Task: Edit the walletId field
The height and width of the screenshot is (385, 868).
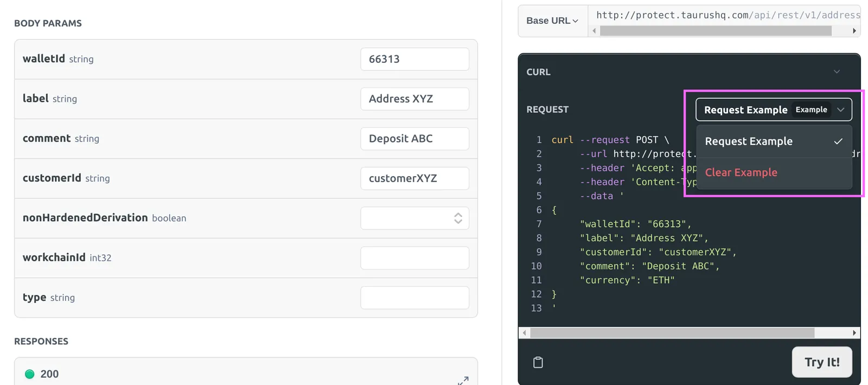Action: [x=414, y=59]
